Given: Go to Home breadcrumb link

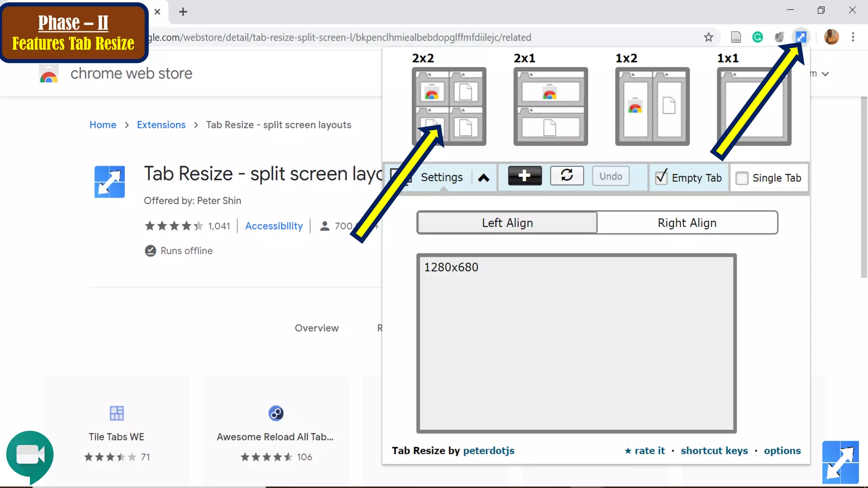Looking at the screenshot, I should point(103,125).
